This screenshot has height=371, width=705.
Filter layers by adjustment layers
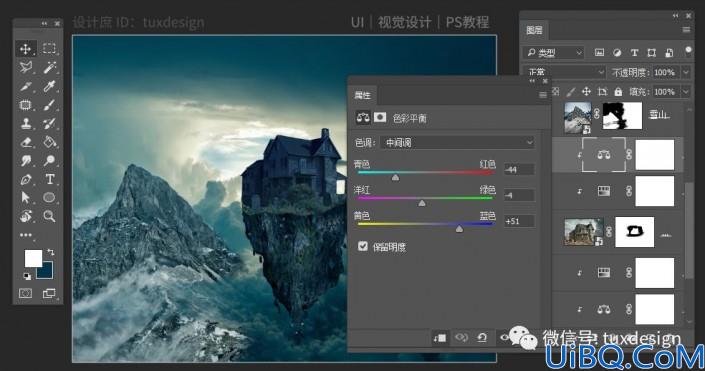coord(617,53)
